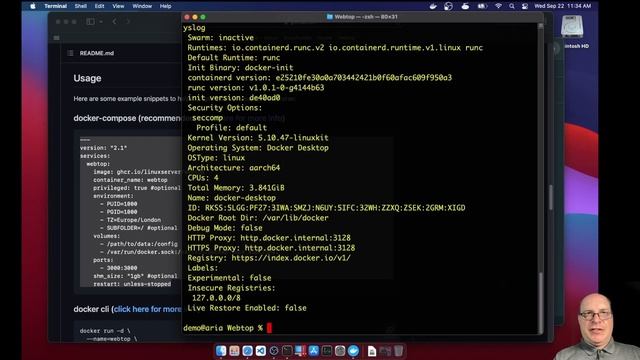Viewport: 640px width, 360px height.
Task: Expand the Safari sidebar dropdown arrow
Action: [x=100, y=21]
